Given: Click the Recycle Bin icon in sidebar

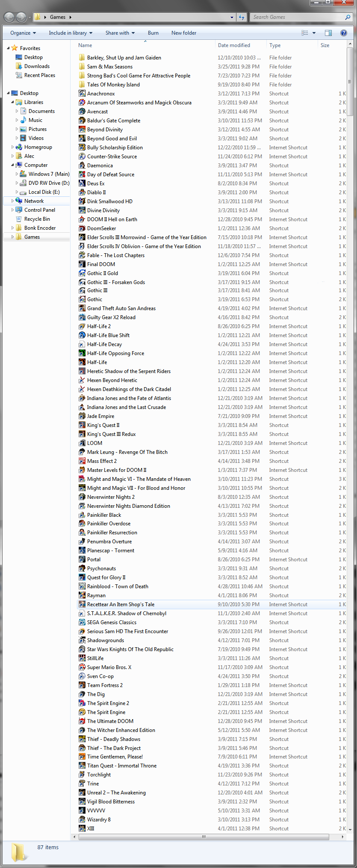Looking at the screenshot, I should 19,219.
